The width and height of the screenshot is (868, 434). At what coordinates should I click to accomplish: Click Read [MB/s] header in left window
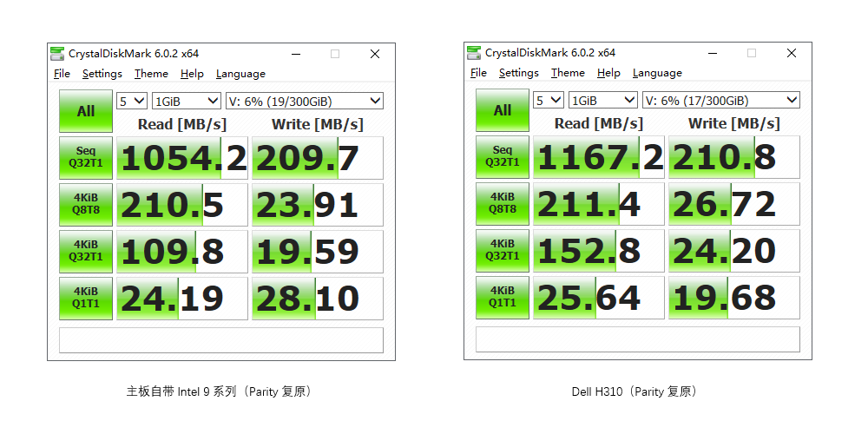coord(182,124)
